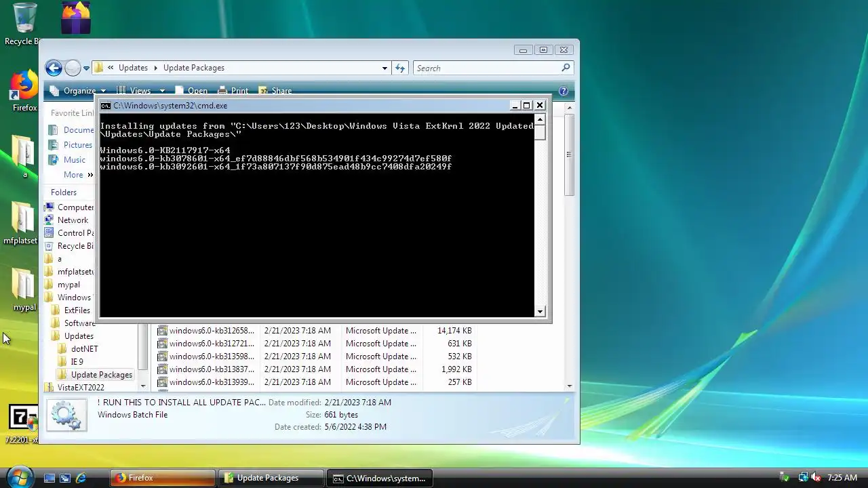Select file windows6.0-kb312658 in the list
This screenshot has width=868, height=488.
[206, 331]
